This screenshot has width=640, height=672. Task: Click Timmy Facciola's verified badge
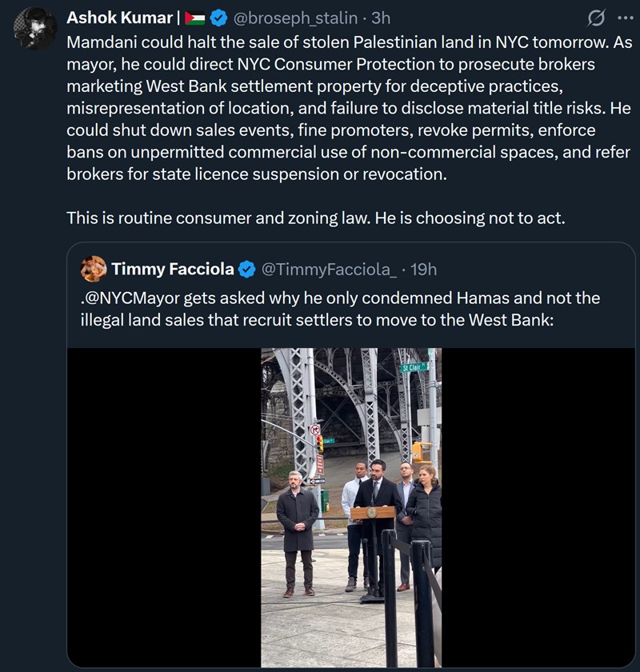248,270
